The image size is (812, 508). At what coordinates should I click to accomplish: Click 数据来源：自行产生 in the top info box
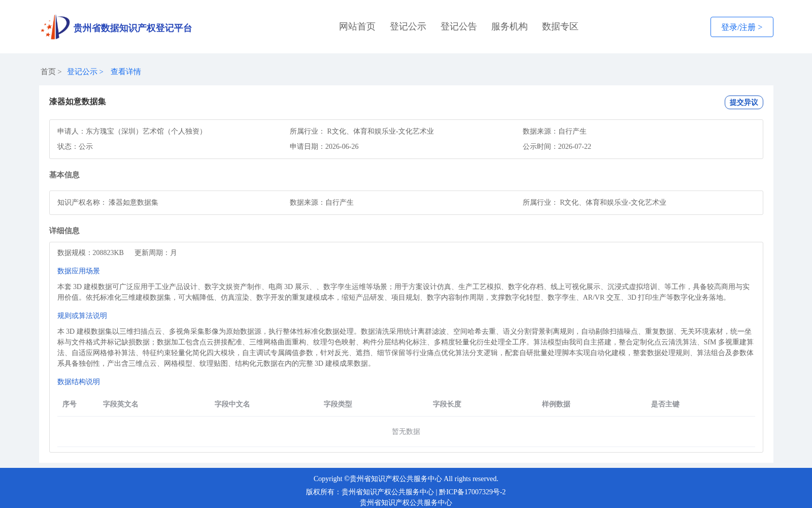(555, 131)
